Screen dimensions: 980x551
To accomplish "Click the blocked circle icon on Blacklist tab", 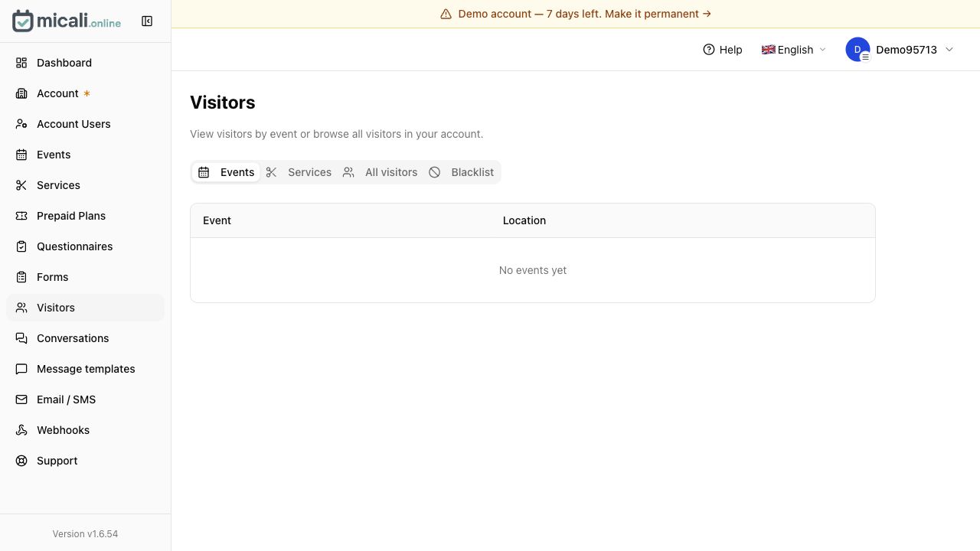I will (435, 172).
